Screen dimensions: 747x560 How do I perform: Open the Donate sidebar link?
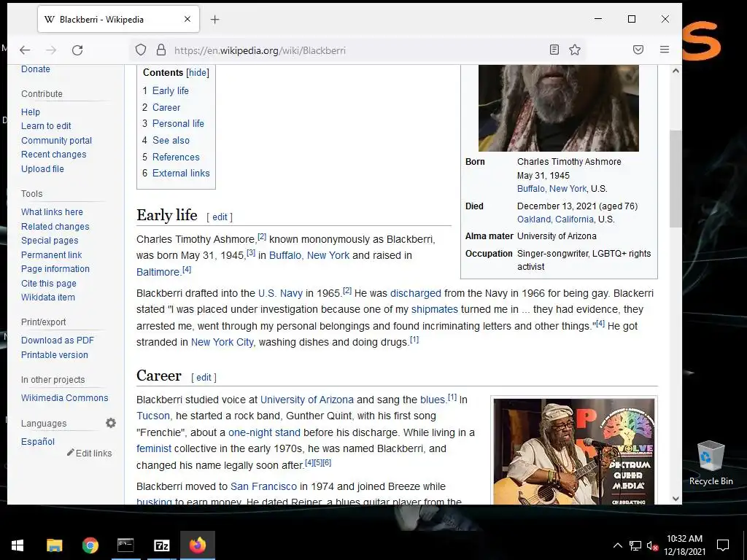pyautogui.click(x=35, y=69)
